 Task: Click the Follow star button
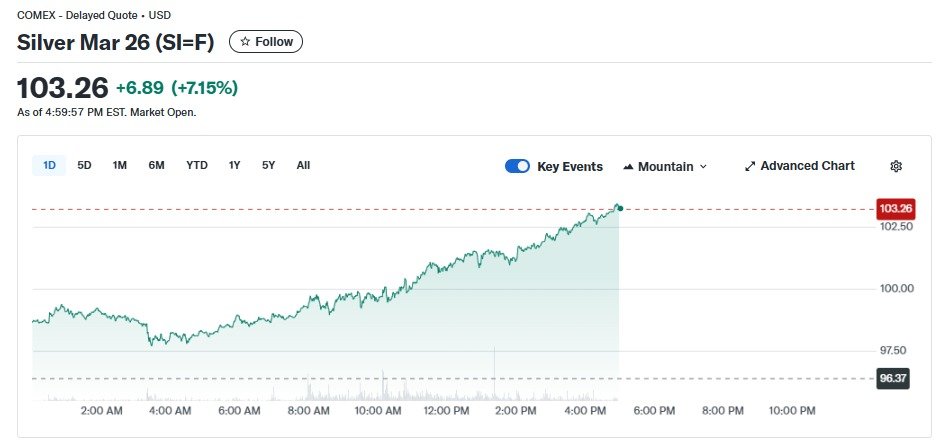[266, 42]
